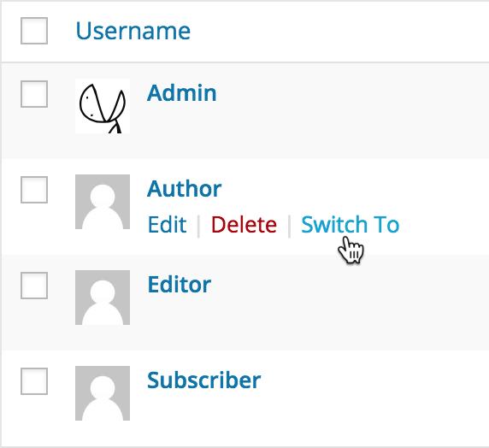Screen dimensions: 489x448
Task: Click the Editor user's gray avatar
Action: click(x=103, y=298)
